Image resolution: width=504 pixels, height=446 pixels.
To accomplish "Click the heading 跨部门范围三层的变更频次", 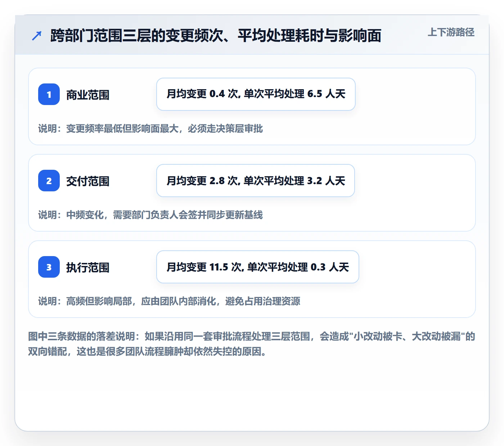I will (x=216, y=36).
